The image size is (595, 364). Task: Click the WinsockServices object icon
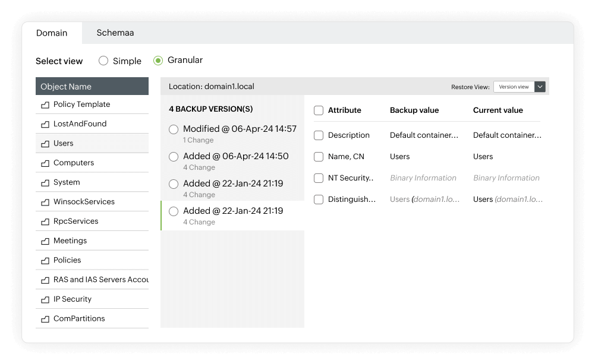pos(45,201)
